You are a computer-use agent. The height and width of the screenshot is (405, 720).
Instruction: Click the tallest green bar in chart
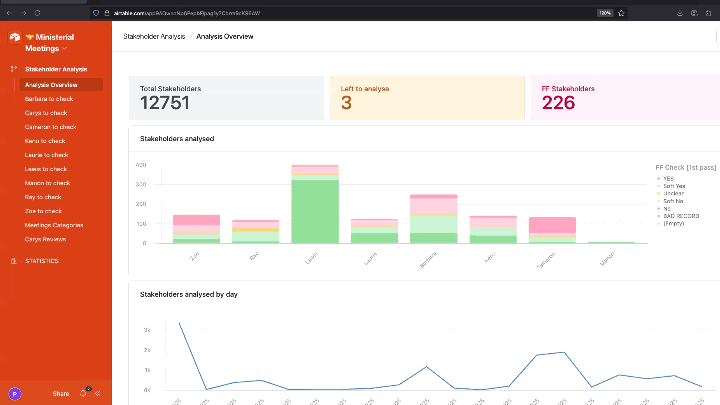[x=315, y=212]
